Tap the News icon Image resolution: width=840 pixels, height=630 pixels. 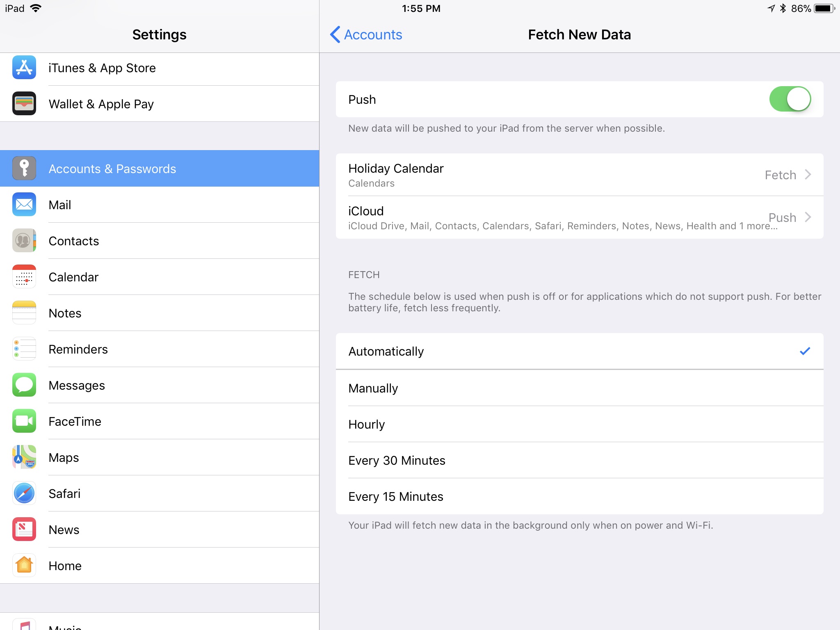(24, 529)
